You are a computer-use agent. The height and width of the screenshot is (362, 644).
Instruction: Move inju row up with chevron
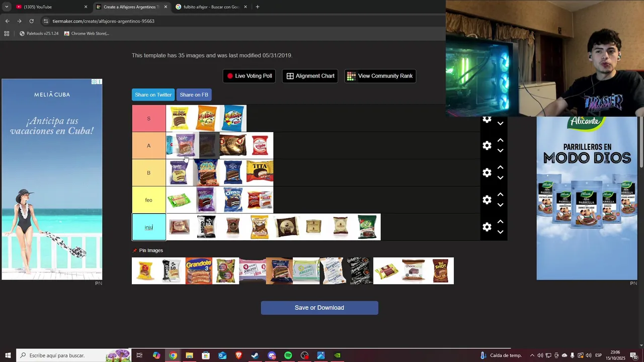coord(500,222)
